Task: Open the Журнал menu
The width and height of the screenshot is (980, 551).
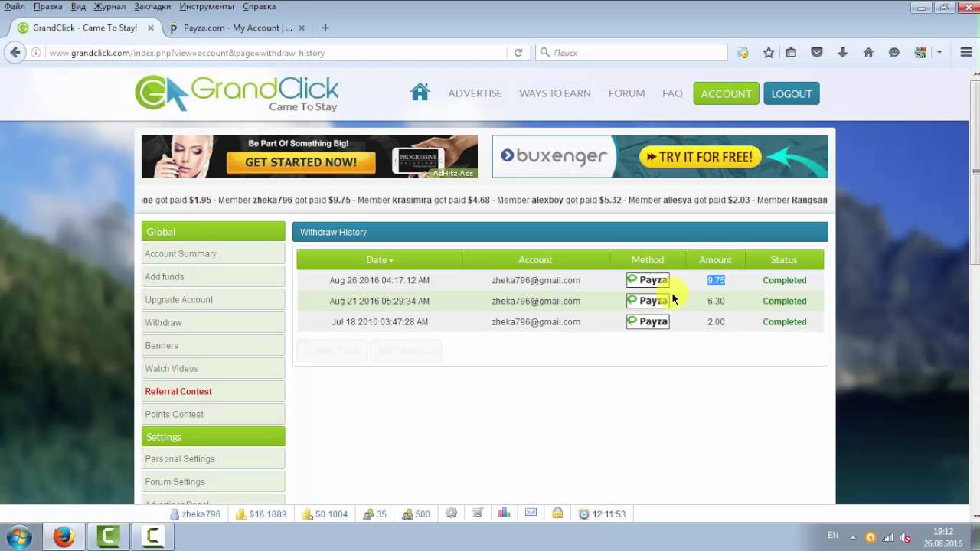Action: point(109,6)
